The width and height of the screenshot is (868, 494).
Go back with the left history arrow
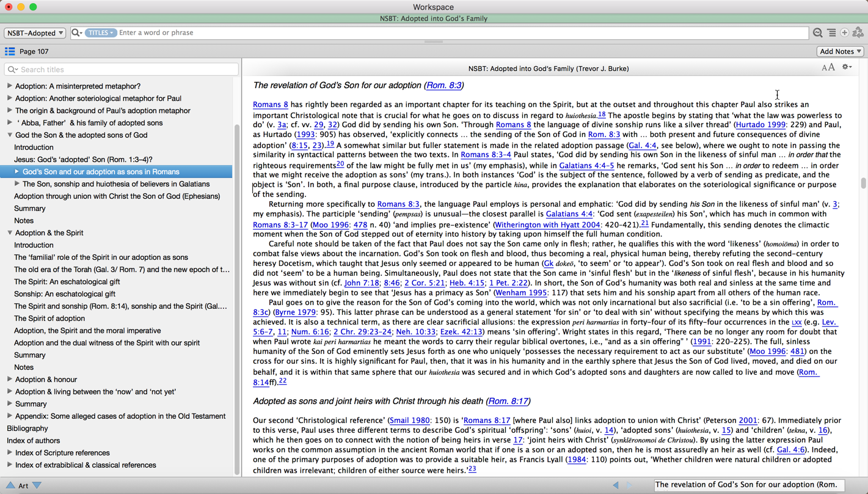[616, 485]
